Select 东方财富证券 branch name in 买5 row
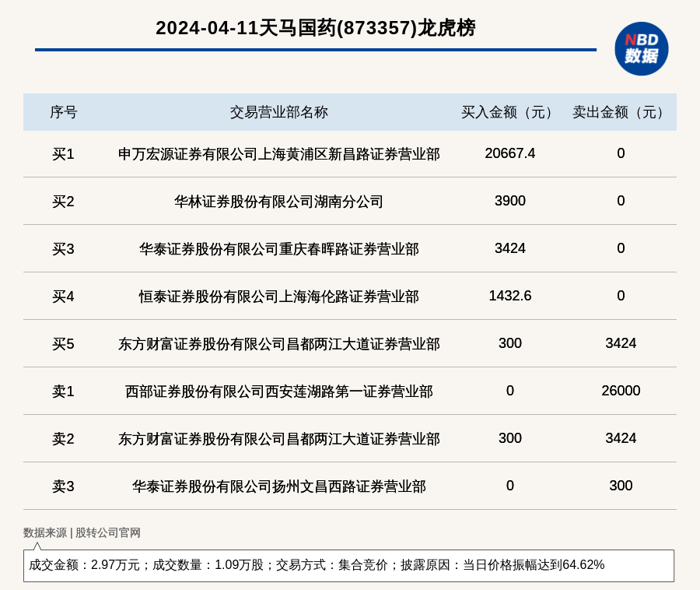The width and height of the screenshot is (700, 590). pyautogui.click(x=279, y=344)
